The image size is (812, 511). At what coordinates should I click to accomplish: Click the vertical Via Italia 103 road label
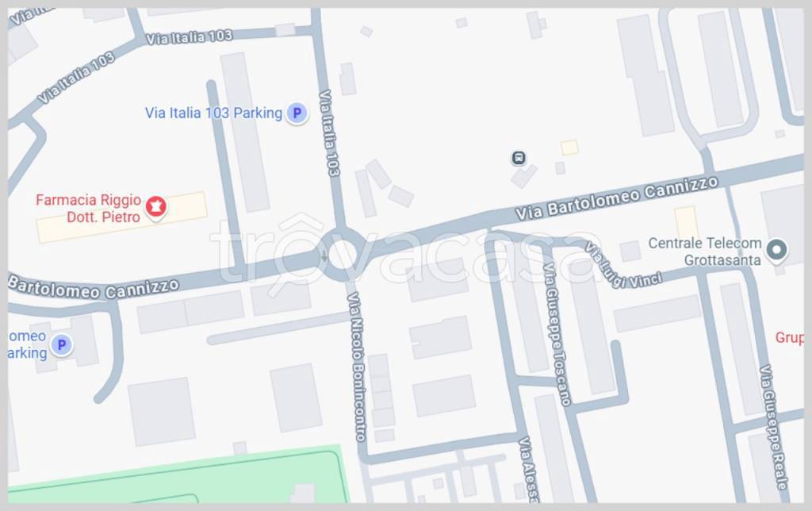(x=329, y=133)
